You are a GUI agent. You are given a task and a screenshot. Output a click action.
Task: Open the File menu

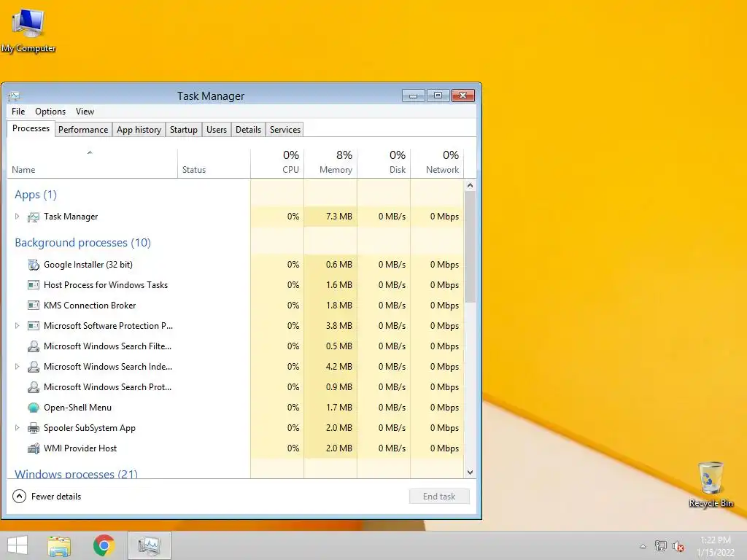(x=18, y=112)
